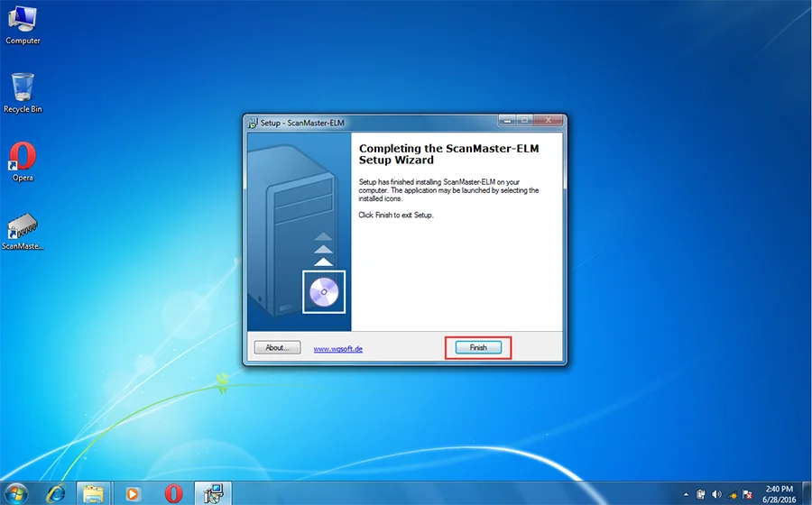Screen dimensions: 812x505
Task: Open the Computer desktop icon
Action: 23,25
